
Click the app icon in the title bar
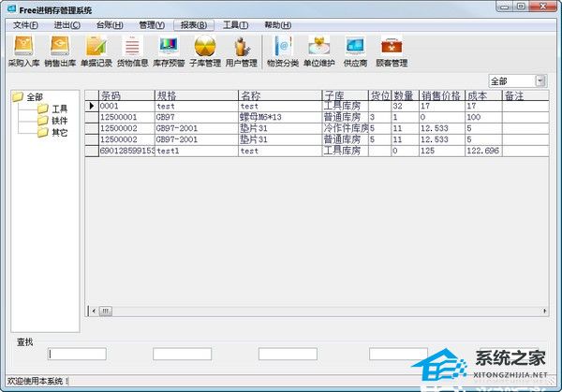(11, 8)
